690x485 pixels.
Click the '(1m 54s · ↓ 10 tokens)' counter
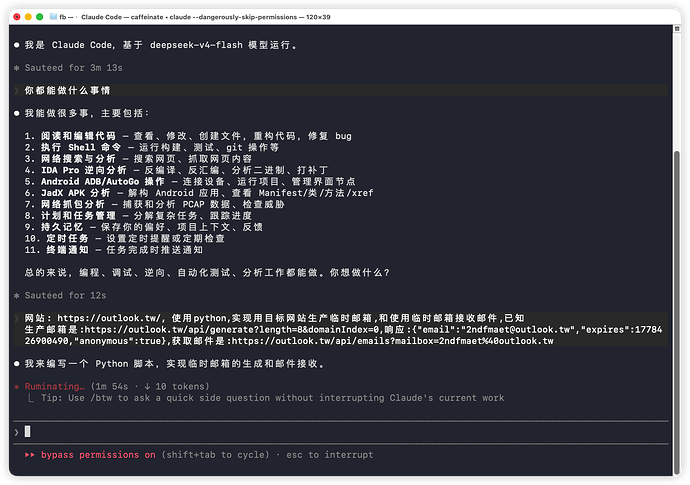click(x=150, y=386)
